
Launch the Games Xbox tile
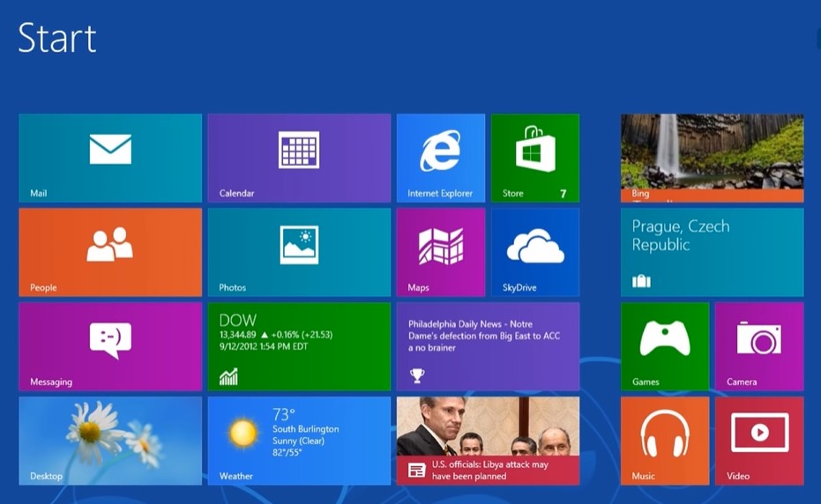click(x=664, y=346)
